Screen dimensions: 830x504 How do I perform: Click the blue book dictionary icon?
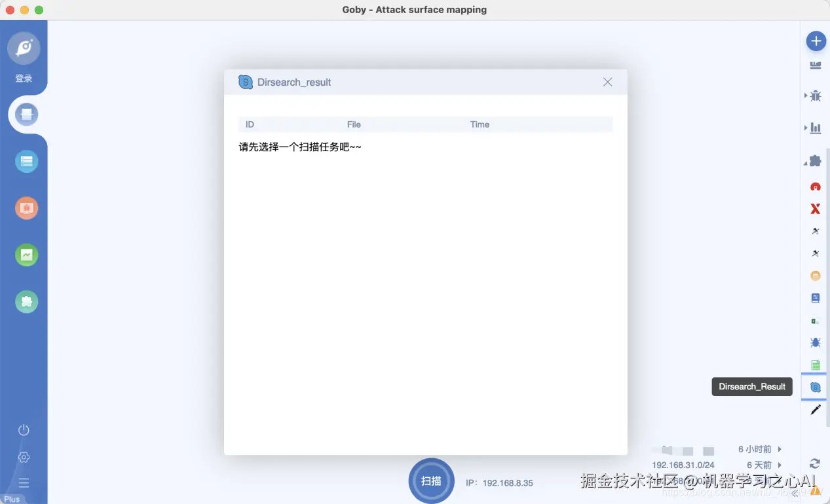(814, 298)
